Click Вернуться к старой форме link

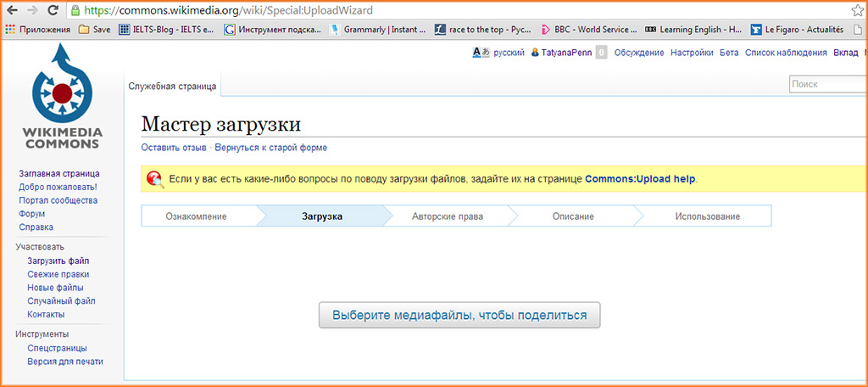pos(270,148)
